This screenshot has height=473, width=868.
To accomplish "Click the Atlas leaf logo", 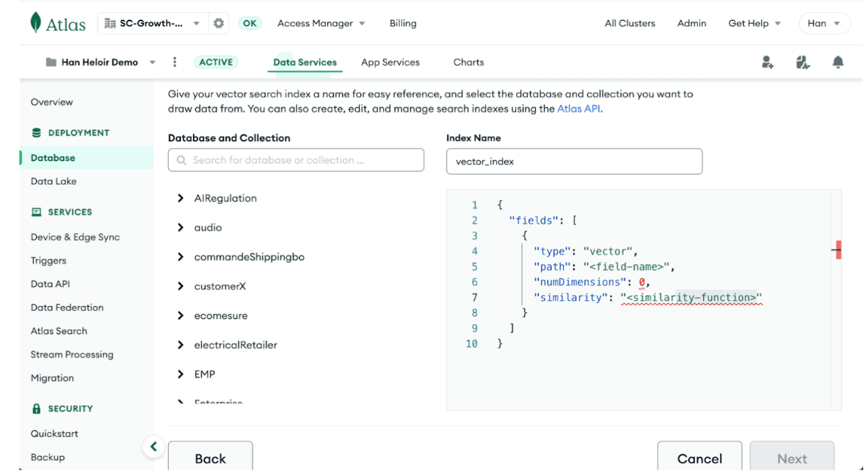I will (x=36, y=23).
